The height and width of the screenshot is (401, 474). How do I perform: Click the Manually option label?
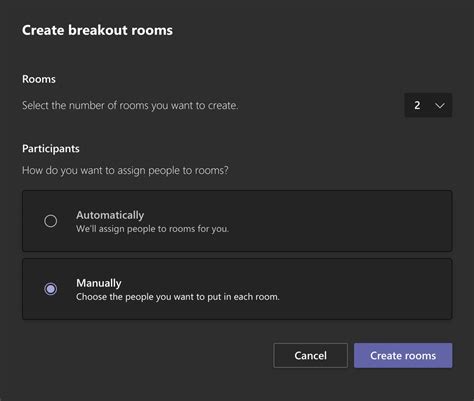99,283
